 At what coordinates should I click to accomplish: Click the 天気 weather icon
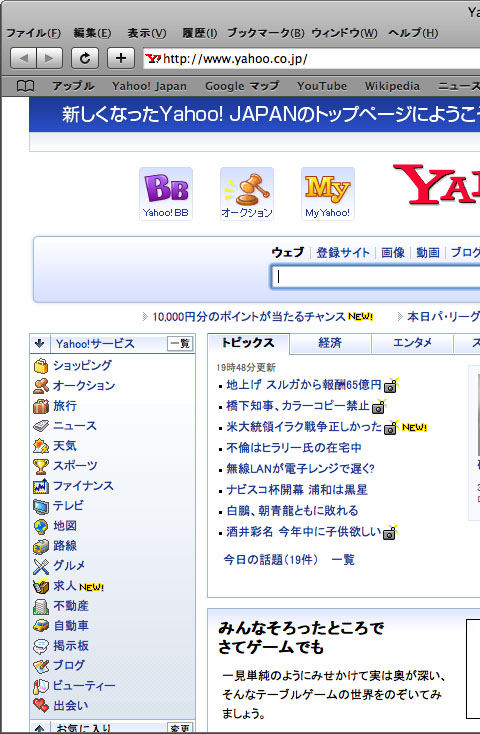pyautogui.click(x=41, y=446)
